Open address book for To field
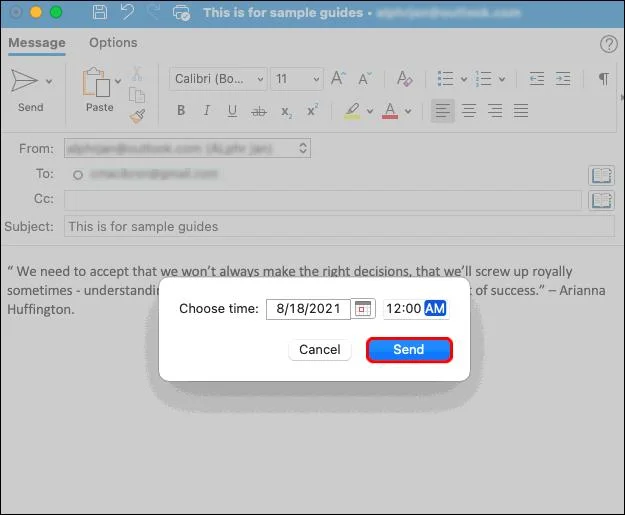This screenshot has width=625, height=515. (x=601, y=175)
